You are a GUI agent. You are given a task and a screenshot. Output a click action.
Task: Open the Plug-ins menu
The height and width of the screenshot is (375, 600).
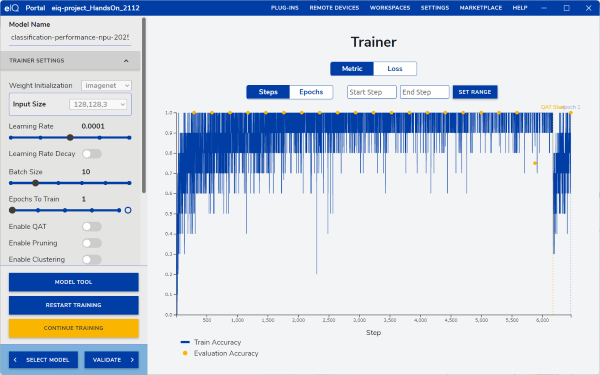tap(285, 8)
